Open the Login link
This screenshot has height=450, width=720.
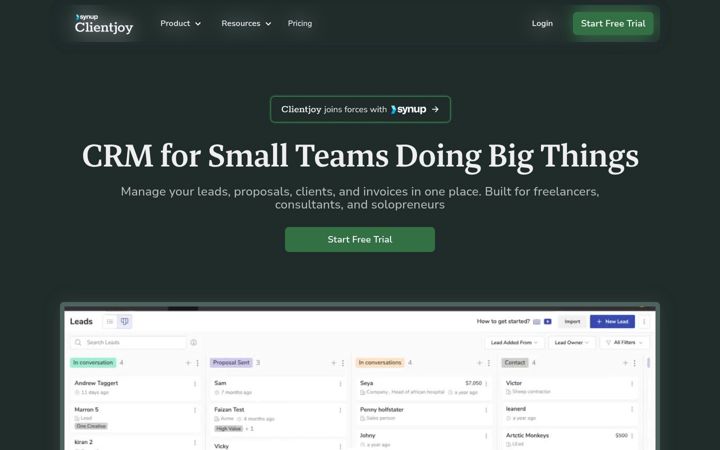pyautogui.click(x=542, y=23)
